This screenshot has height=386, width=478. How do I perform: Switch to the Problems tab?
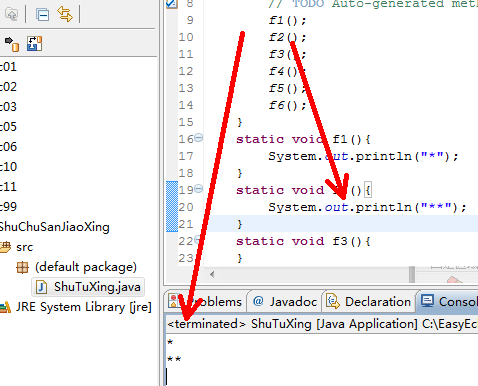point(205,302)
